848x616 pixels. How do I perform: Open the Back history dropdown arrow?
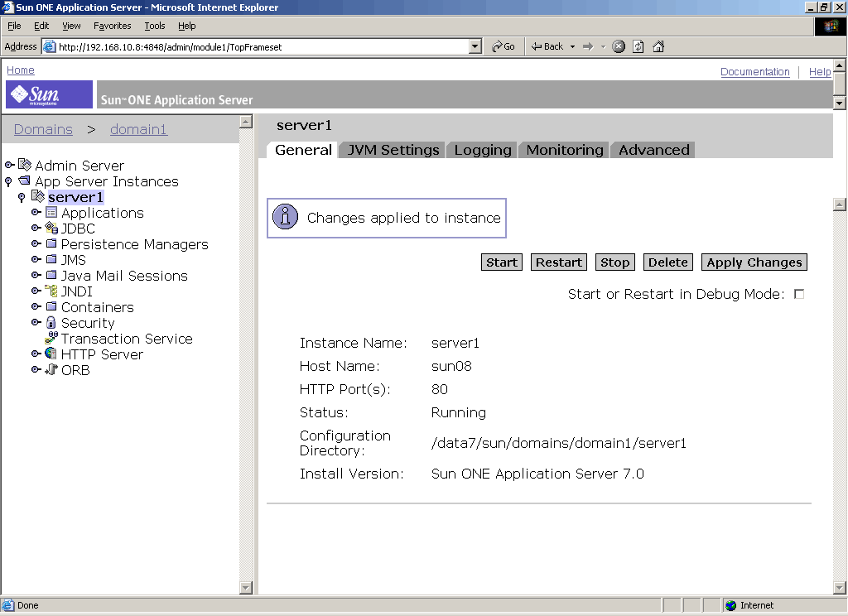tap(573, 46)
